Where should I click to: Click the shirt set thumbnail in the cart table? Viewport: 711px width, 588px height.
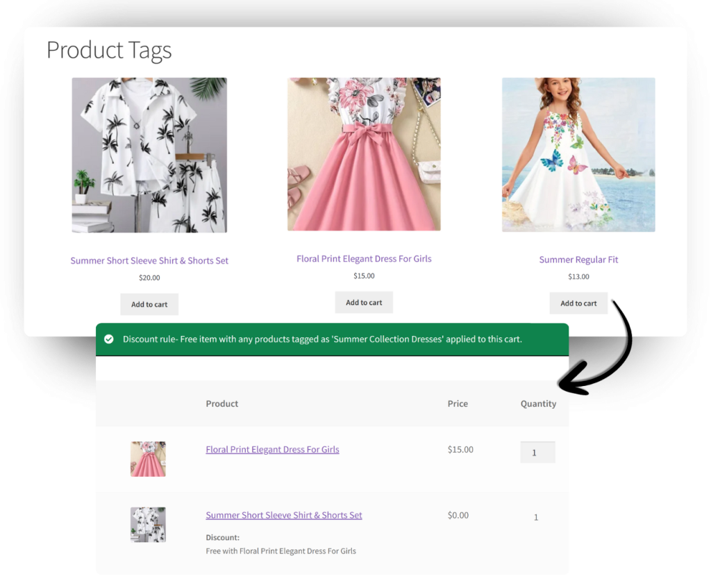147,524
